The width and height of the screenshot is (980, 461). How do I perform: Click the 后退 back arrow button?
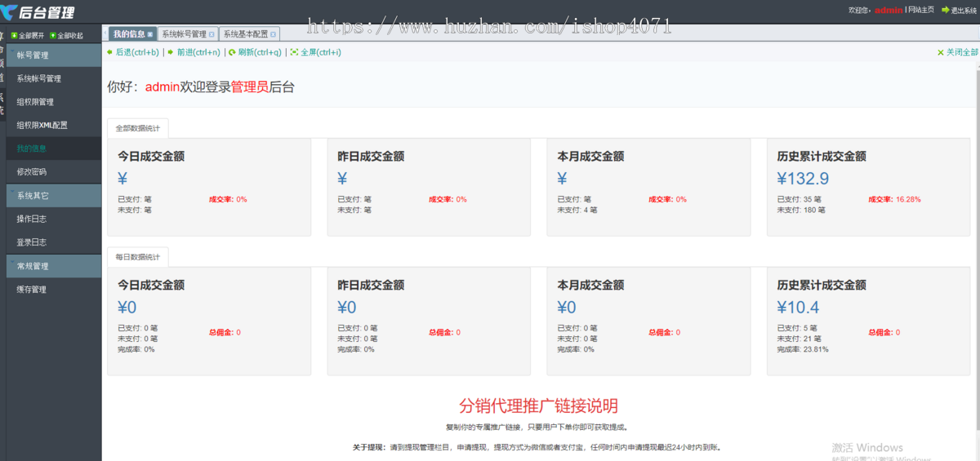tap(110, 52)
